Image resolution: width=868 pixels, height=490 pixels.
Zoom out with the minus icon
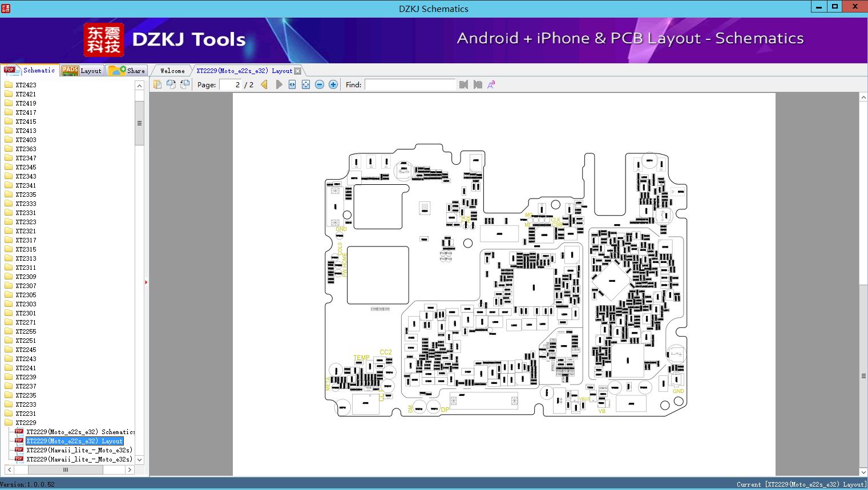pos(320,84)
